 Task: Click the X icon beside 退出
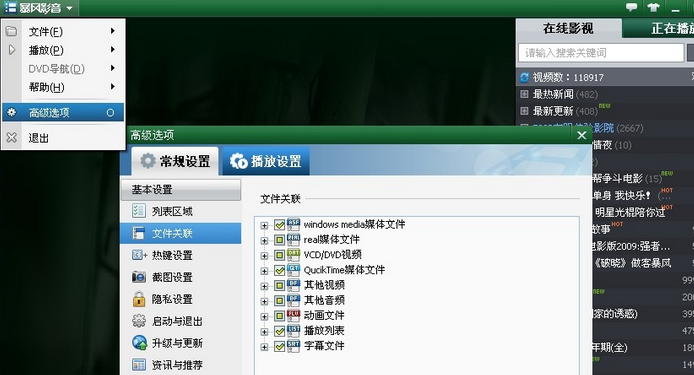tap(12, 138)
